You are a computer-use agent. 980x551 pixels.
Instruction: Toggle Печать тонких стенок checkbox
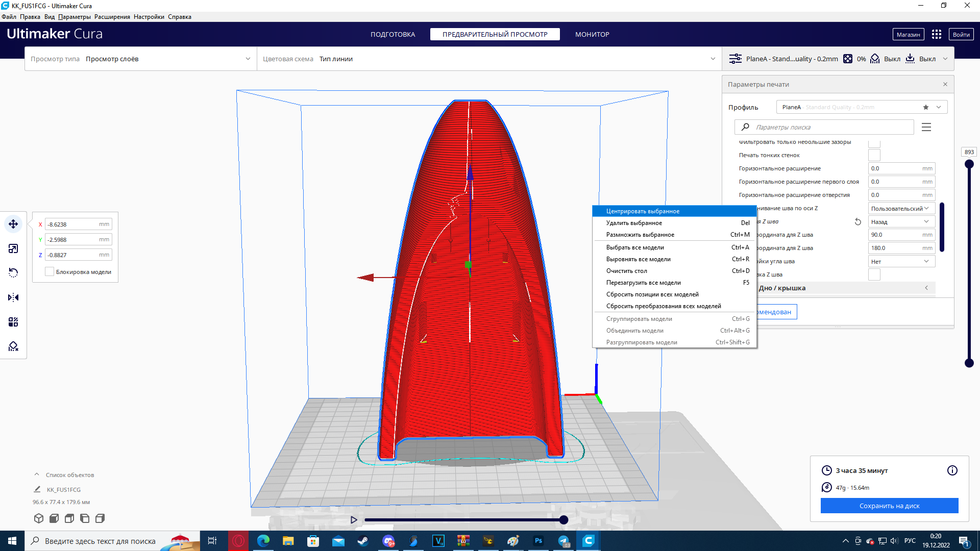874,155
